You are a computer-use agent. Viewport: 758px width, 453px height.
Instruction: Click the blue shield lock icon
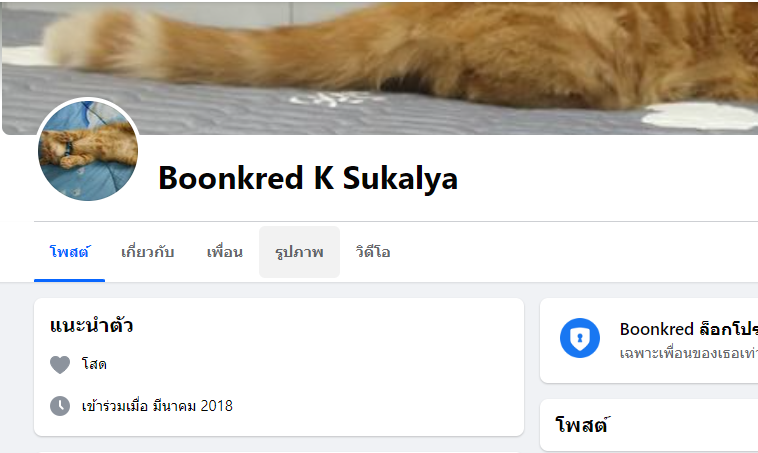580,338
